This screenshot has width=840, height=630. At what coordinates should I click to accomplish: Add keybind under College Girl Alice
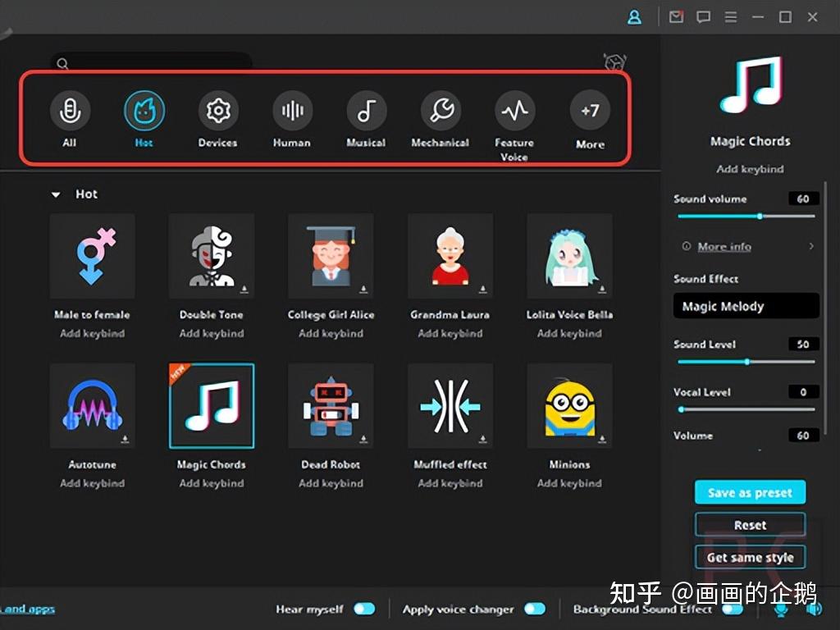click(331, 333)
